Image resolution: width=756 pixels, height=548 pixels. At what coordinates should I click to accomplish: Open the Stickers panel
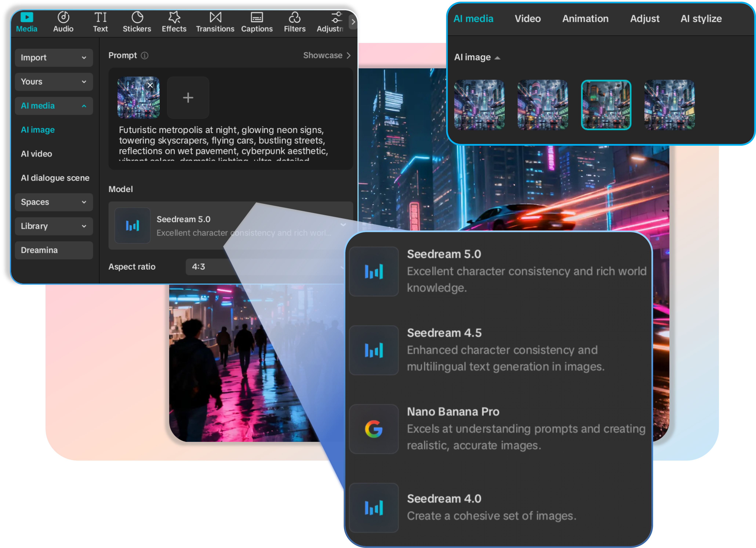[137, 21]
